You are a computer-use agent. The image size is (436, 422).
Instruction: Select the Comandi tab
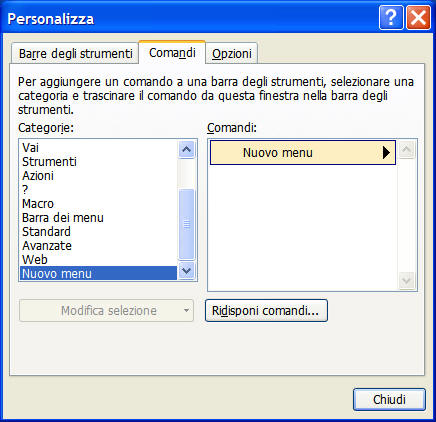point(172,52)
